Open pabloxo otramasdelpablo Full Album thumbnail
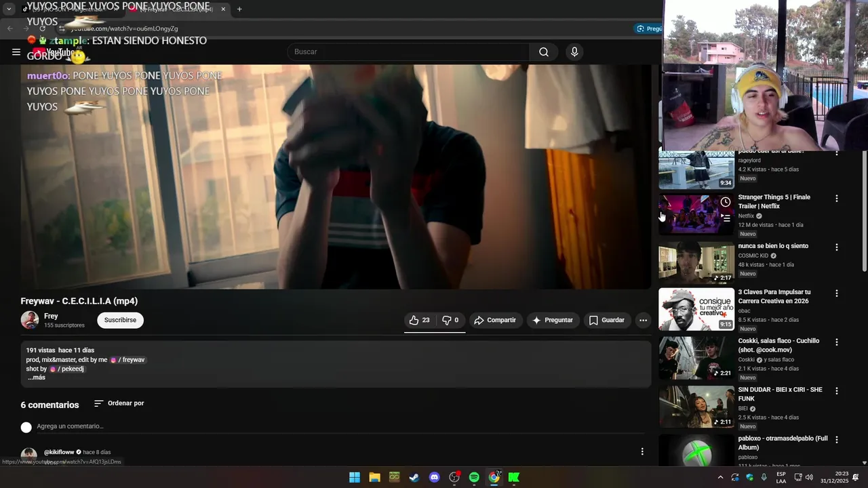 pos(696,451)
